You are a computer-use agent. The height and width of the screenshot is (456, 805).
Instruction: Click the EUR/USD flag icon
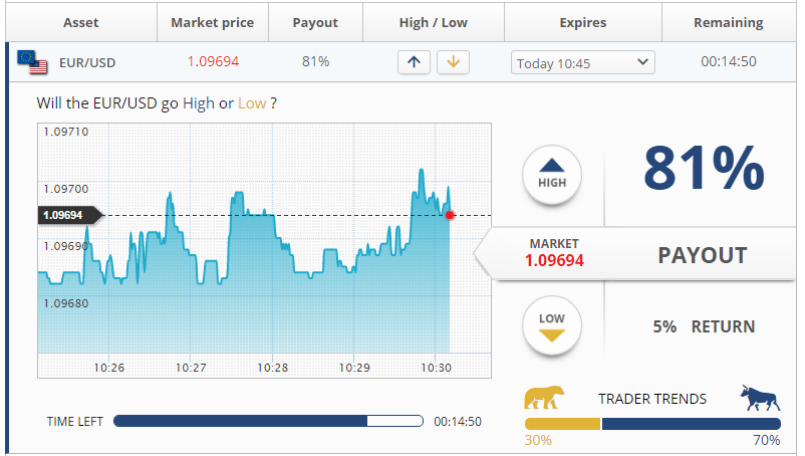pyautogui.click(x=32, y=62)
